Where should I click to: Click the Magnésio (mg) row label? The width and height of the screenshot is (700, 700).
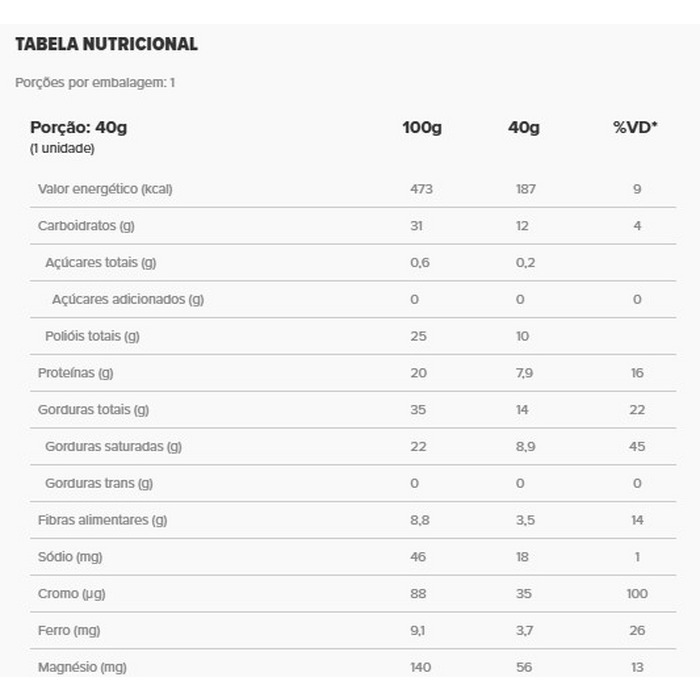click(82, 667)
